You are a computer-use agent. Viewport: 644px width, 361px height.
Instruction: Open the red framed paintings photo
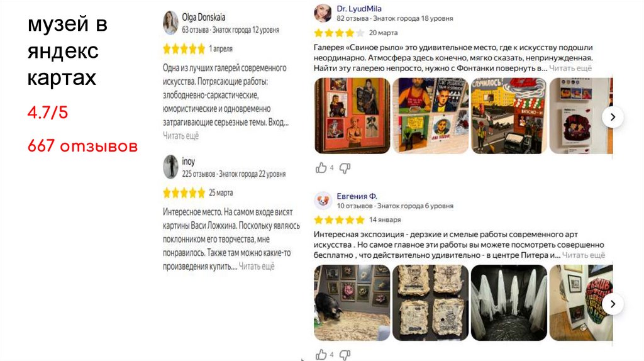[352, 116]
